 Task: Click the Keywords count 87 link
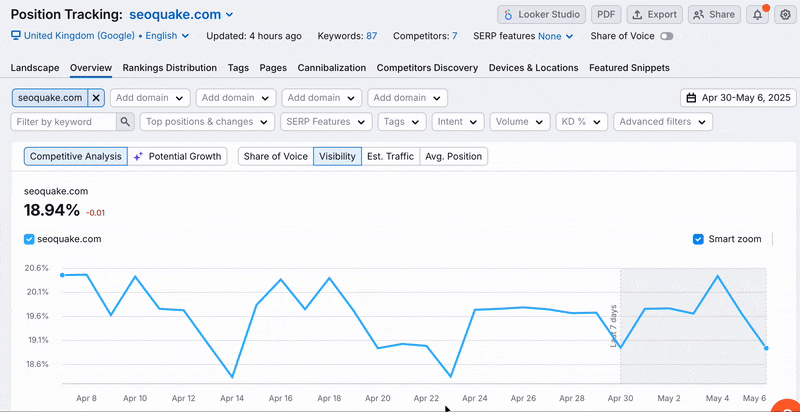point(371,36)
